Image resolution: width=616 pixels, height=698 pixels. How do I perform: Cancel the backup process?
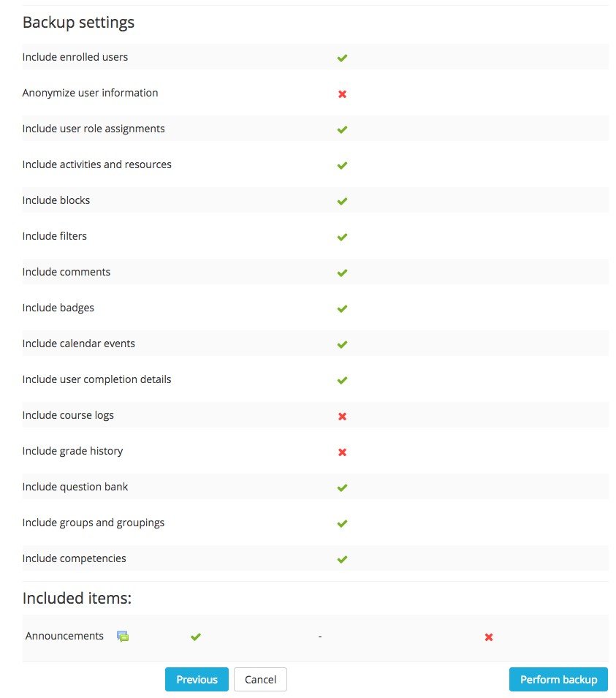(x=260, y=680)
